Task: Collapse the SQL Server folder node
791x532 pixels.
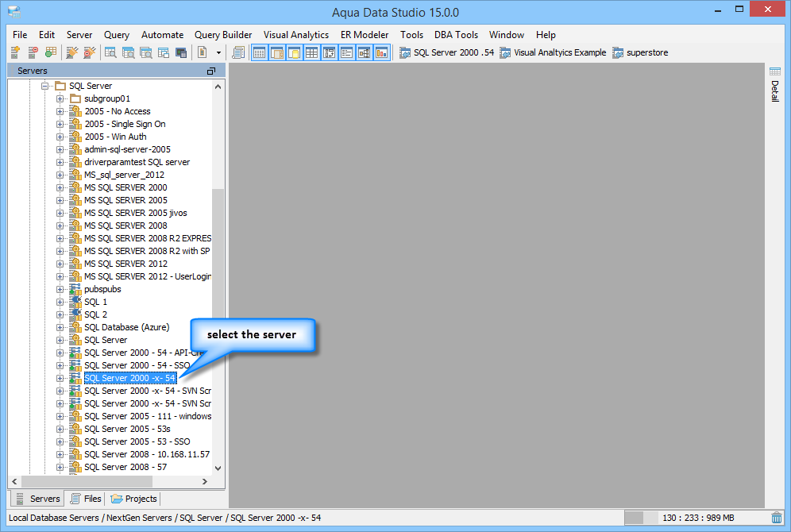Action: (x=45, y=87)
